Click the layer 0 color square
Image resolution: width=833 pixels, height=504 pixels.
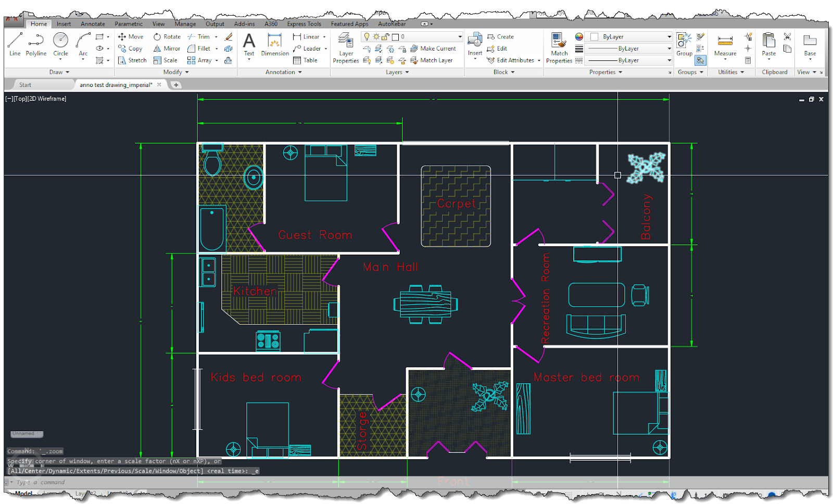coord(395,36)
